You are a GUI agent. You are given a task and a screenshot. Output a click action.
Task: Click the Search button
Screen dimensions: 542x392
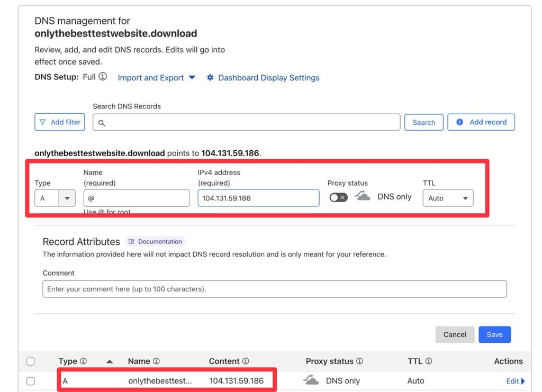pos(424,123)
